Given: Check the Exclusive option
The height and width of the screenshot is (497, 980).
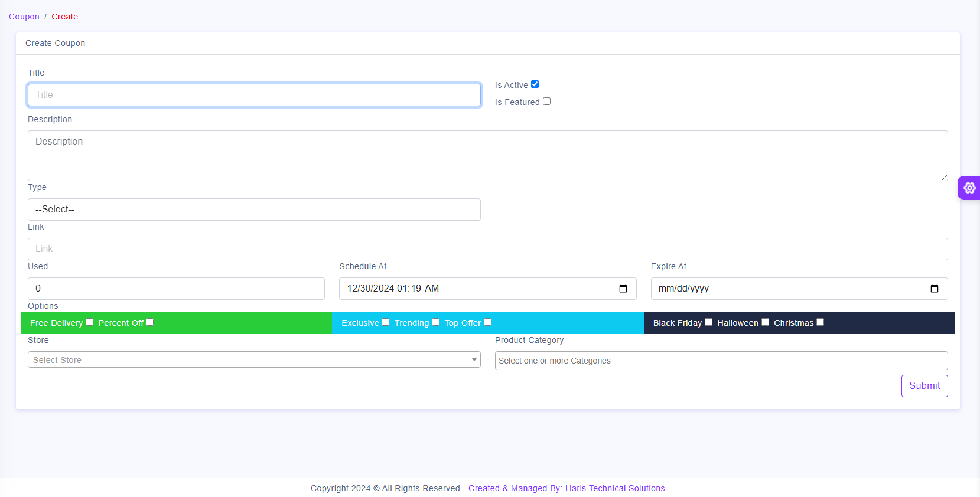Looking at the screenshot, I should pos(386,322).
